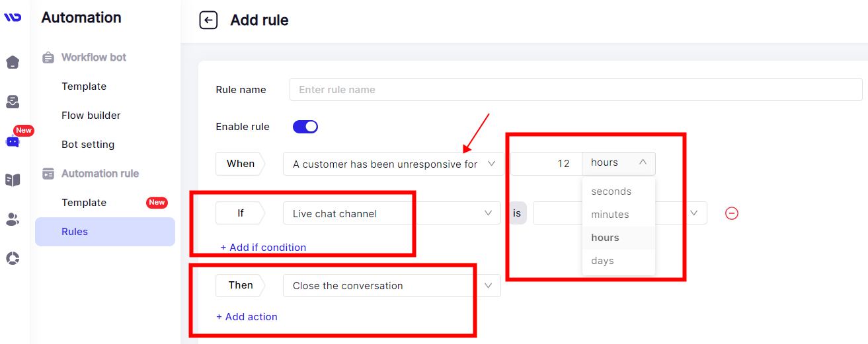The image size is (868, 344).
Task: Toggle the Enable rule switch
Action: (x=305, y=126)
